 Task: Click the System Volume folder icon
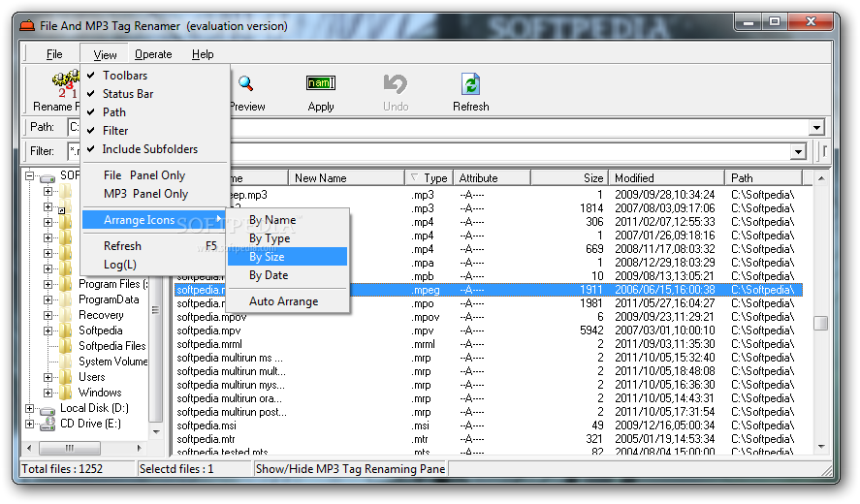click(65, 362)
